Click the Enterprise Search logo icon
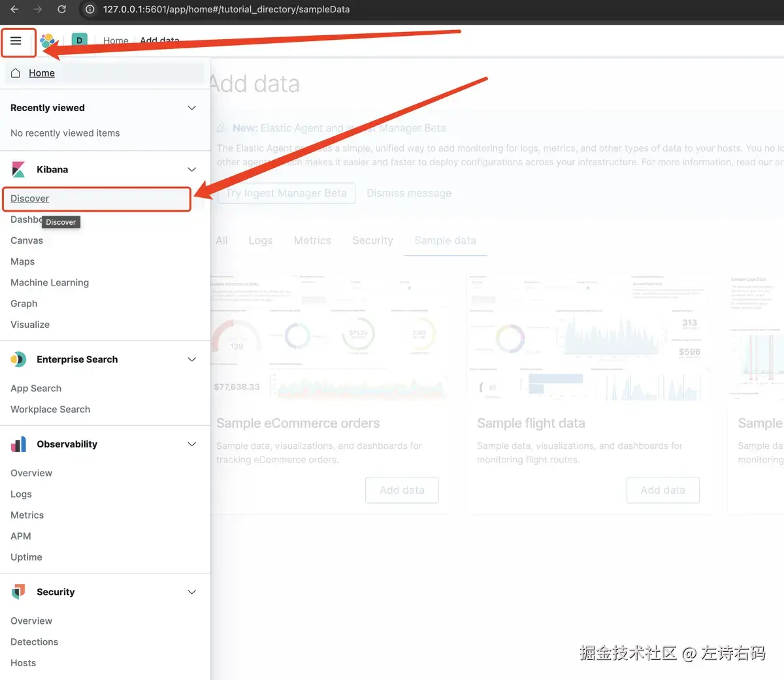The height and width of the screenshot is (680, 784). pos(18,359)
